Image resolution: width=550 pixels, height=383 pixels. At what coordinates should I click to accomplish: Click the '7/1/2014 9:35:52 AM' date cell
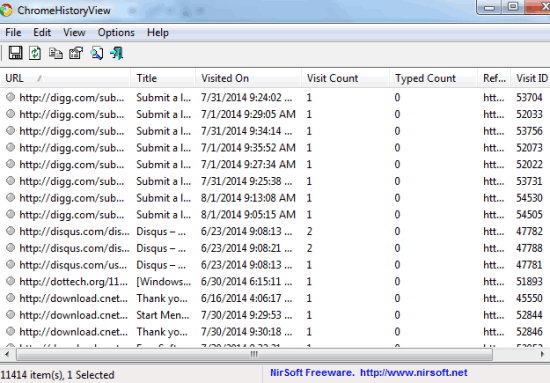point(248,148)
